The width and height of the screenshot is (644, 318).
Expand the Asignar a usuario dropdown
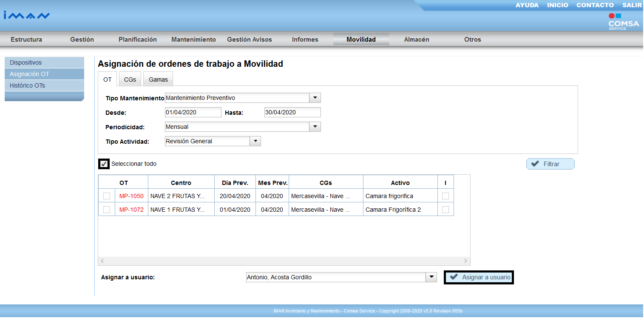tap(431, 277)
